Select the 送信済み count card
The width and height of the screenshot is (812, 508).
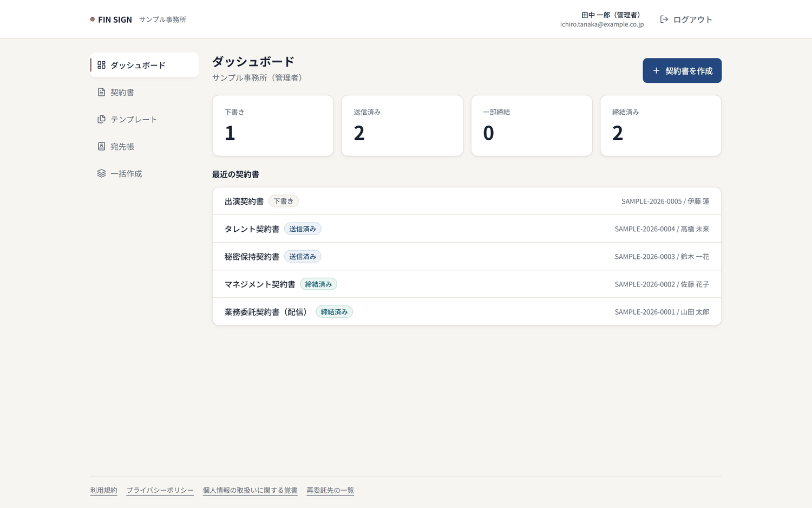402,126
